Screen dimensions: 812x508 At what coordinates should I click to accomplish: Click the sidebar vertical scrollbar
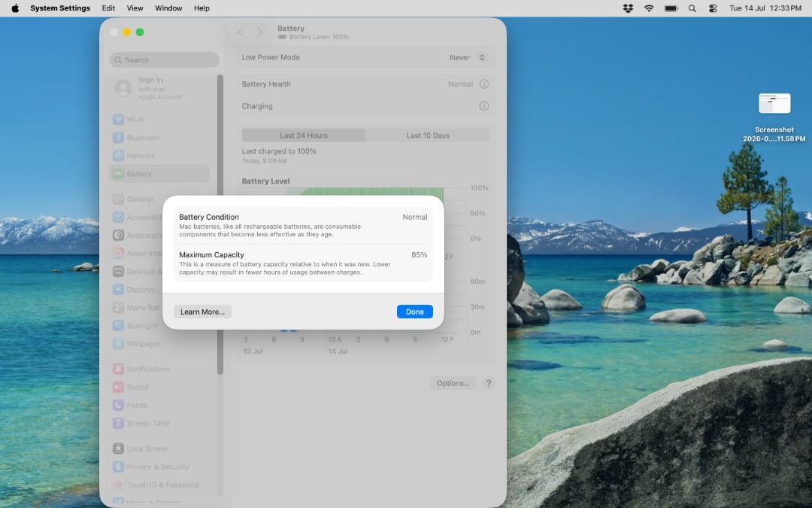[220, 224]
